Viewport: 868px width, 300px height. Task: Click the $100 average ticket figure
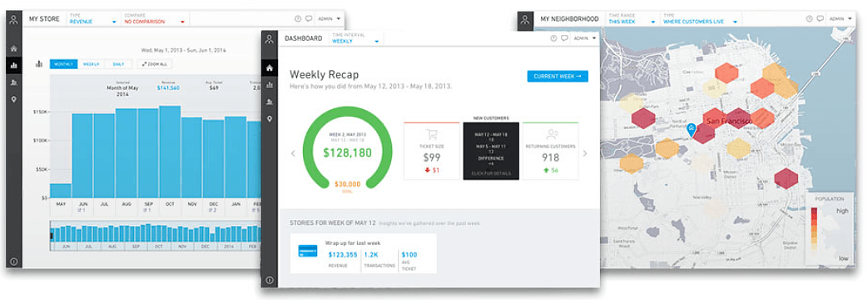click(409, 254)
